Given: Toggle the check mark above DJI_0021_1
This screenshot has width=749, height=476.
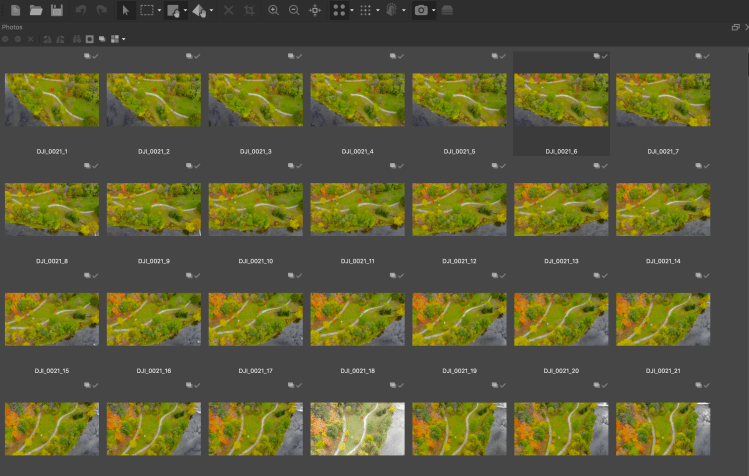Looking at the screenshot, I should pyautogui.click(x=94, y=57).
